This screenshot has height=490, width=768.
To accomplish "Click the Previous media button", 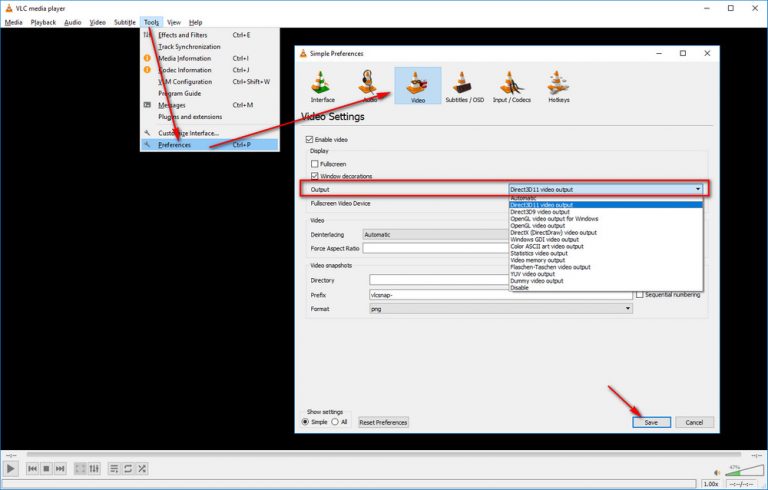I will click(32, 469).
